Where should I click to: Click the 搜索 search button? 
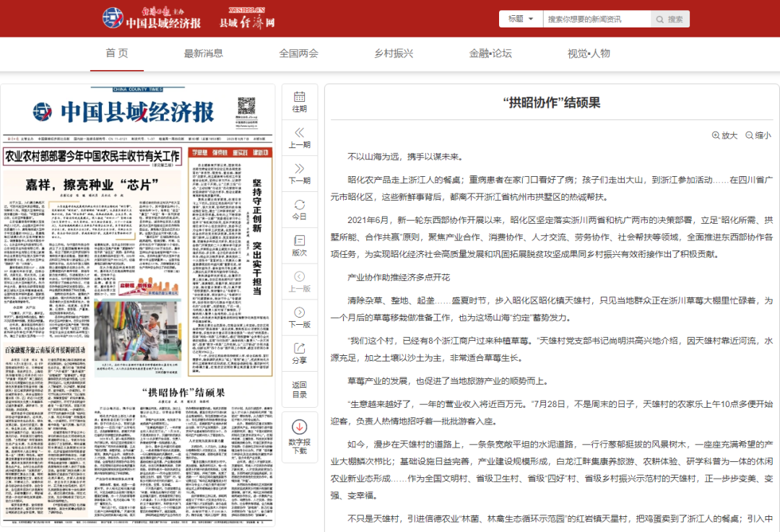tap(669, 19)
